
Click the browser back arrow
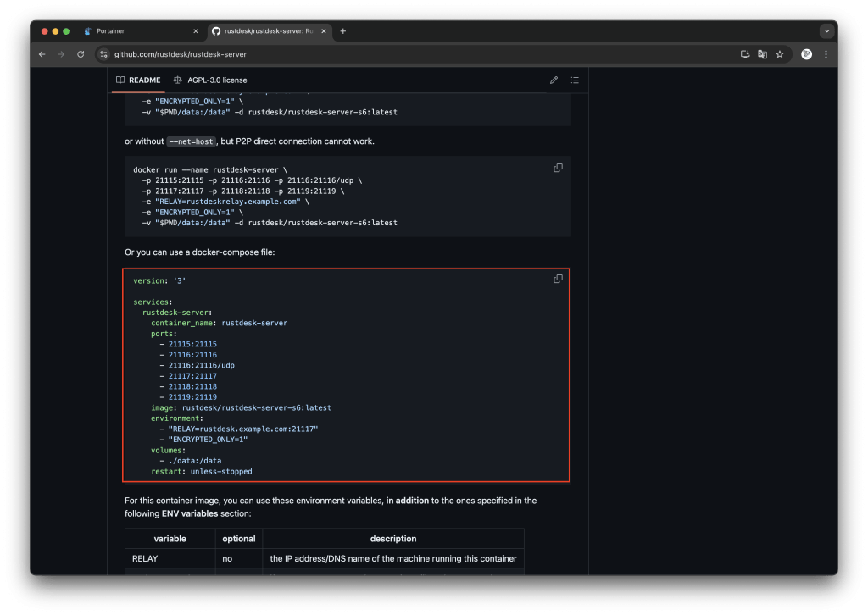(42, 53)
